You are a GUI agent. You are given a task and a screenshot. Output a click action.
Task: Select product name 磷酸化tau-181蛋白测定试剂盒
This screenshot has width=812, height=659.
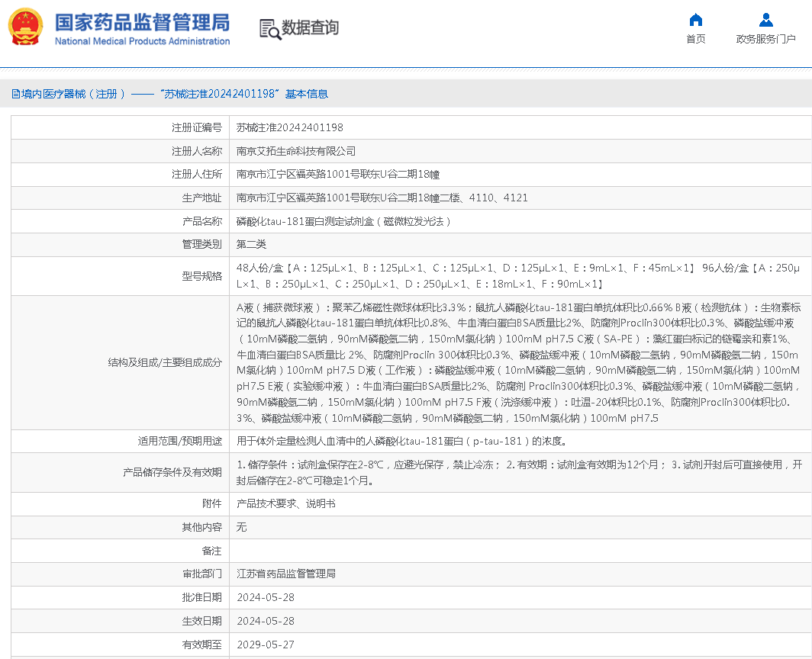click(343, 221)
